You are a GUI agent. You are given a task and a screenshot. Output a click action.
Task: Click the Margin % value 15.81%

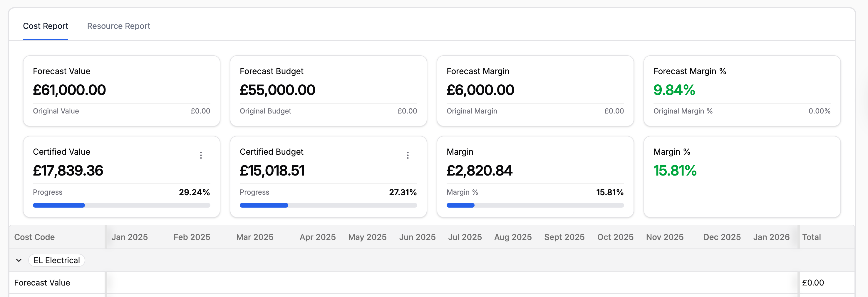pos(675,171)
